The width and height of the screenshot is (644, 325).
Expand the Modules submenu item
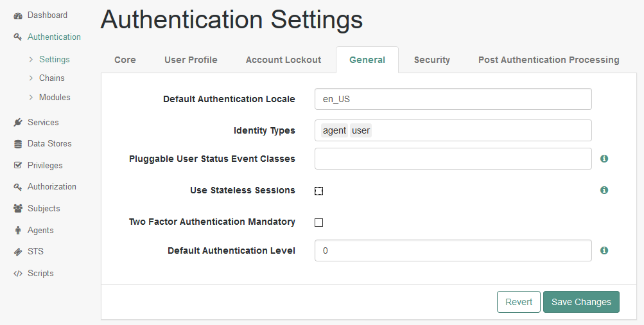coord(54,98)
